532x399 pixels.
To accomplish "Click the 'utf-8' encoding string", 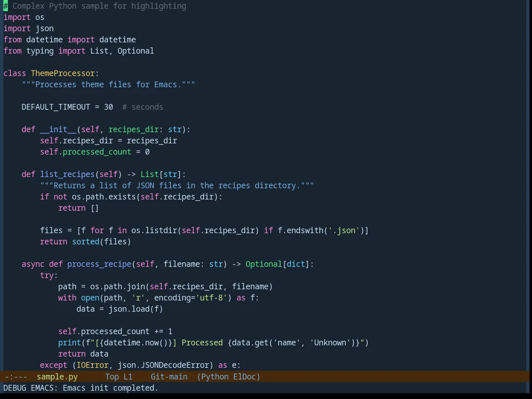I will coord(212,298).
